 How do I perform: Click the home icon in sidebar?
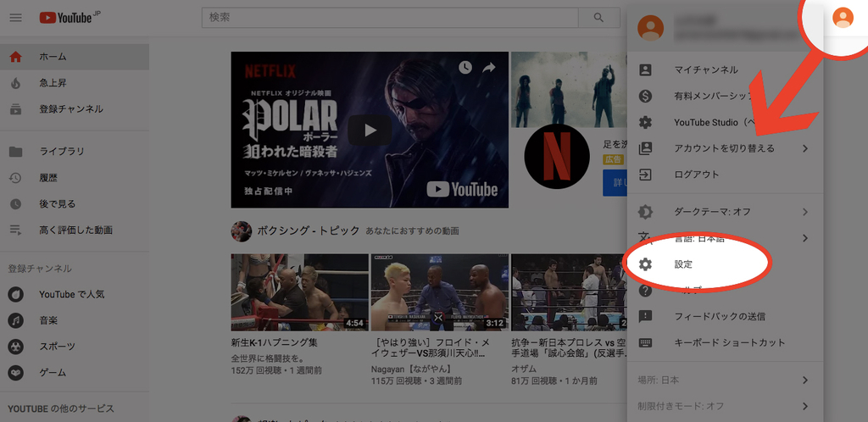coord(15,57)
